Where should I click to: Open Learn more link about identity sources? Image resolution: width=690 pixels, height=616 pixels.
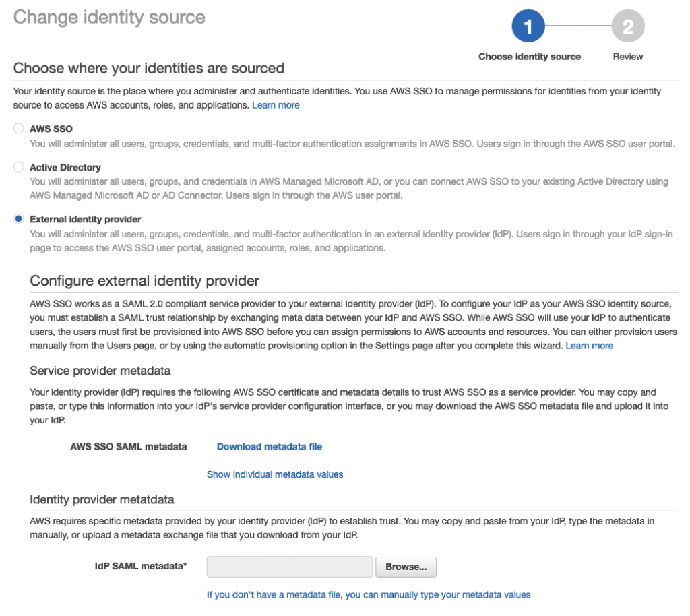pos(276,105)
